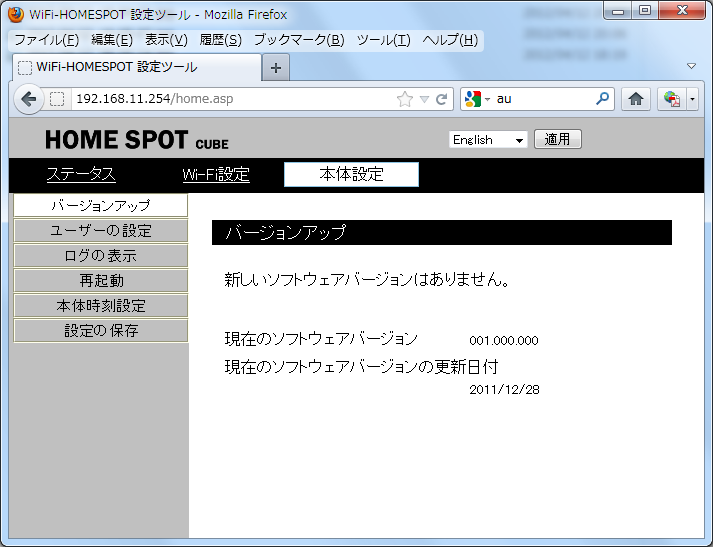Image resolution: width=713 pixels, height=547 pixels.
Task: Open a new tab with the plus button
Action: point(276,68)
